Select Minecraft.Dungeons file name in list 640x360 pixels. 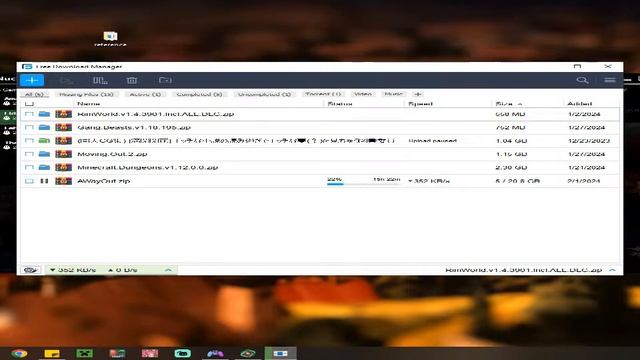pyautogui.click(x=147, y=167)
